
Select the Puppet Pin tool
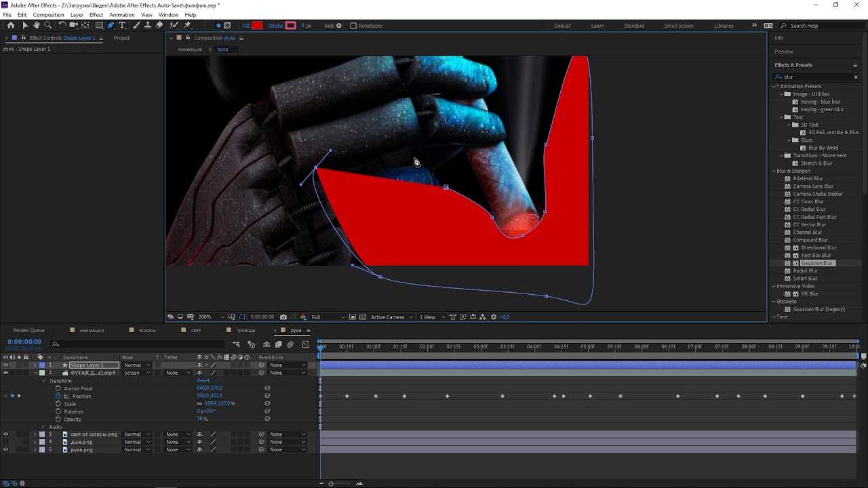(188, 25)
